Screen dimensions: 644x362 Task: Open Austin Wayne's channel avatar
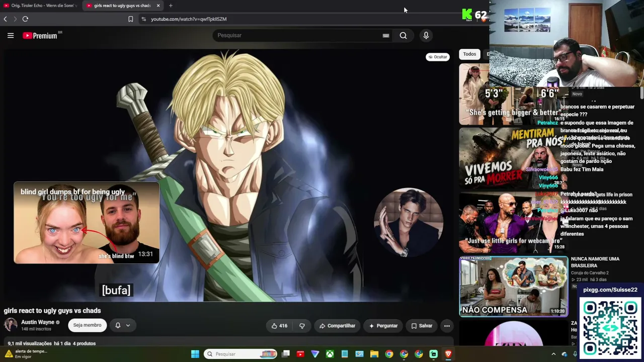(11, 325)
